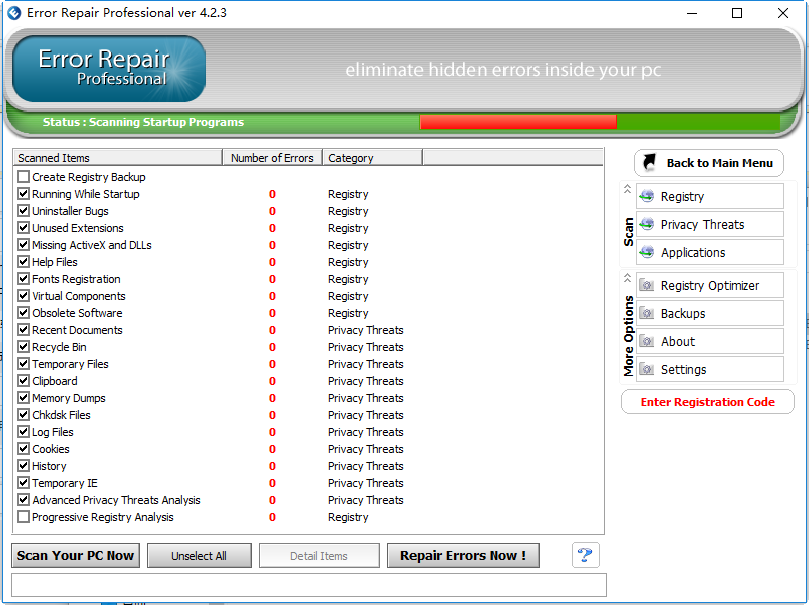
Task: Click the Registry scan globe icon
Action: click(646, 197)
